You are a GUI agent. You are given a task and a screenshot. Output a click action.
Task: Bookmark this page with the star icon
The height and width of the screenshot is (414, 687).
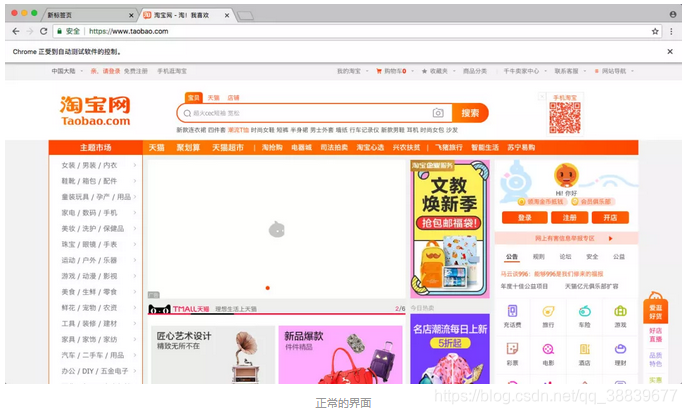(655, 32)
